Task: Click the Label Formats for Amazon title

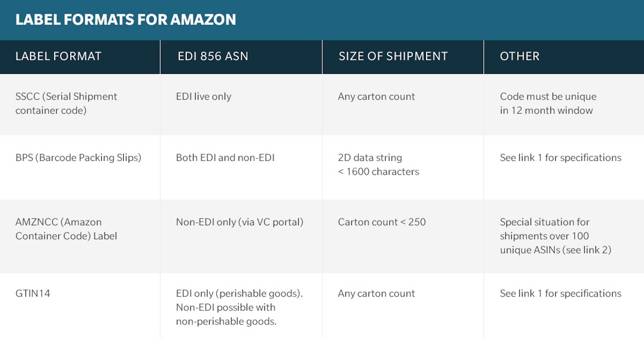Action: pyautogui.click(x=126, y=20)
